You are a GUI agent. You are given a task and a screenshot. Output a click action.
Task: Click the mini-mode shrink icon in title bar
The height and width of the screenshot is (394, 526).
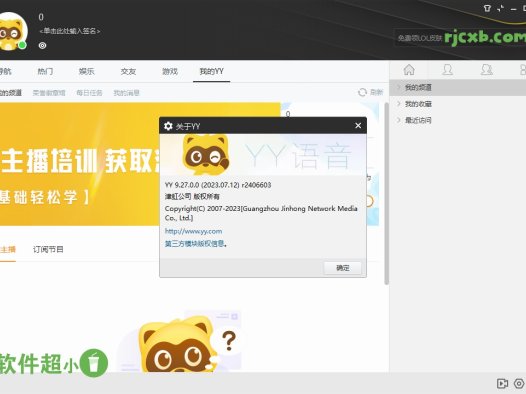[x=501, y=8]
